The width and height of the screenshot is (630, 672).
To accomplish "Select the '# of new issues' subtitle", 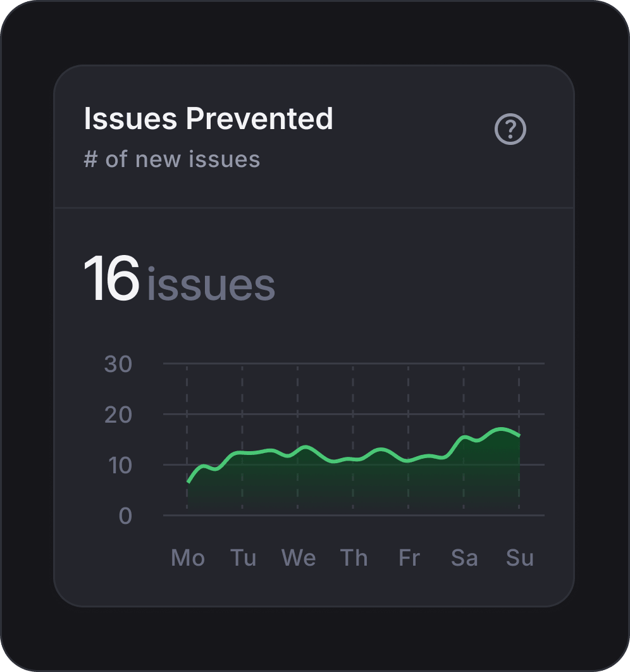I will click(172, 159).
